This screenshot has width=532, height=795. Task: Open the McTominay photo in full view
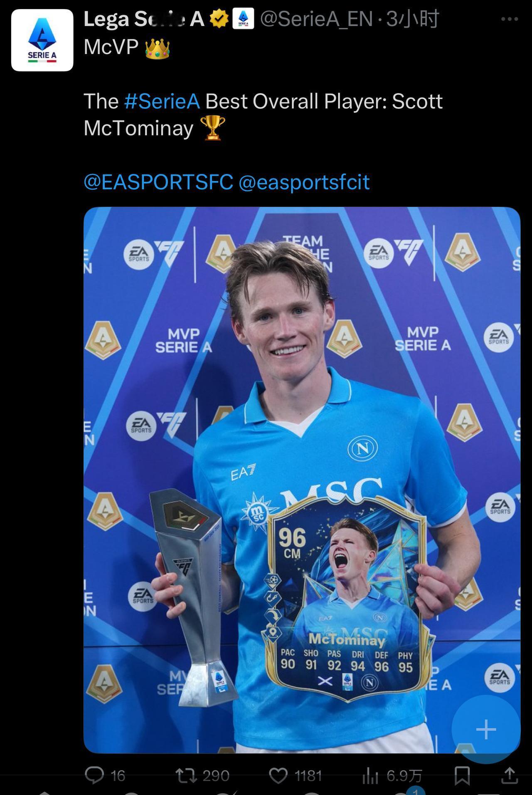pyautogui.click(x=302, y=480)
